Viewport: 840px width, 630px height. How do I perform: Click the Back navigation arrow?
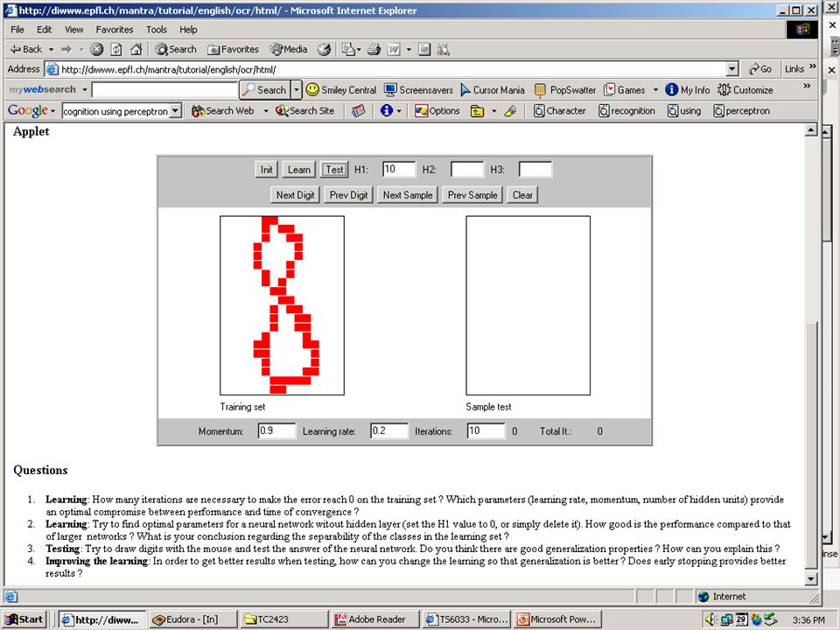[x=25, y=49]
